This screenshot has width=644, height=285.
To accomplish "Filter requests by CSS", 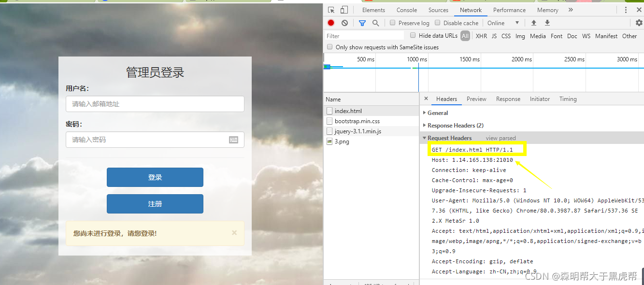I will [x=506, y=36].
